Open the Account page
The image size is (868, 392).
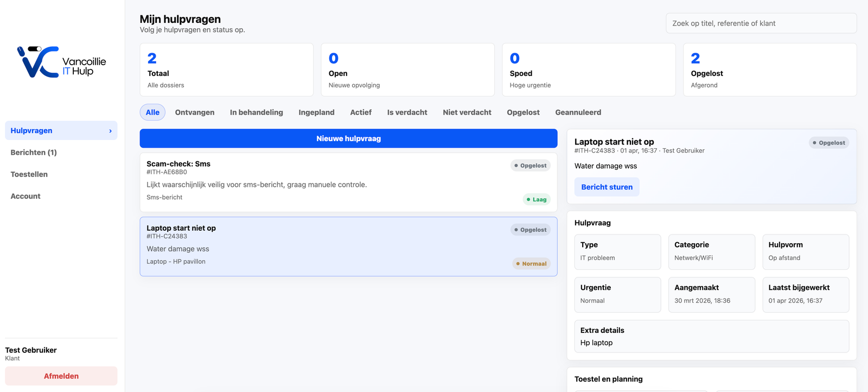coord(25,196)
